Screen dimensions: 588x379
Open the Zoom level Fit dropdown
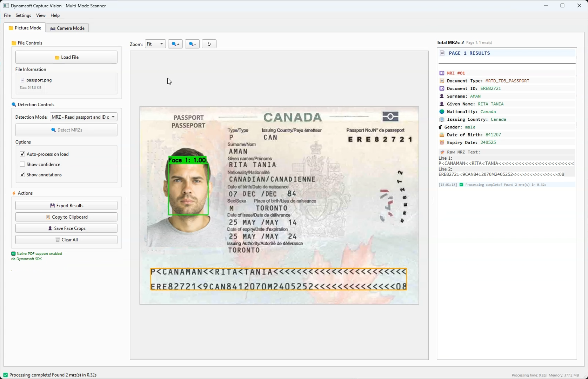[x=155, y=44]
